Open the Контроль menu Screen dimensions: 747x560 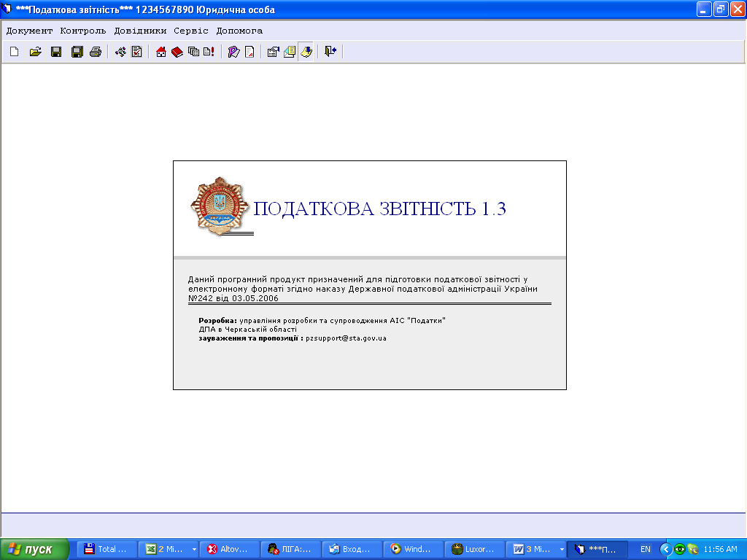coord(83,31)
